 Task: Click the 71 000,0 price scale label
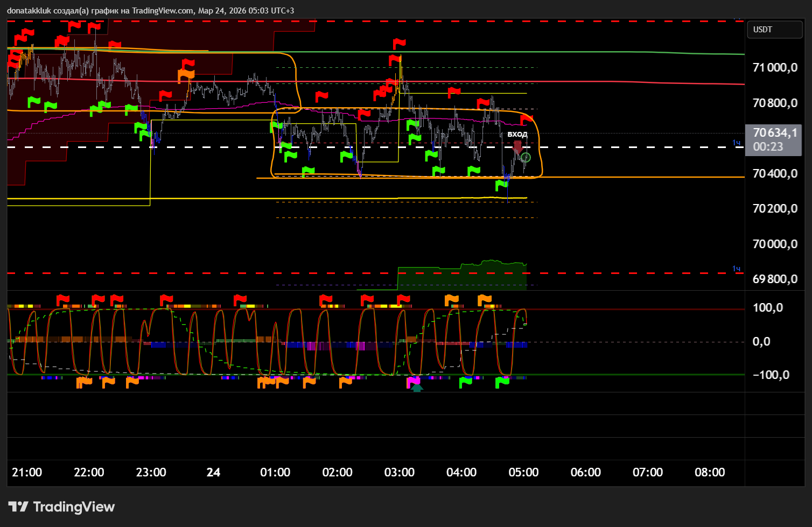click(775, 67)
